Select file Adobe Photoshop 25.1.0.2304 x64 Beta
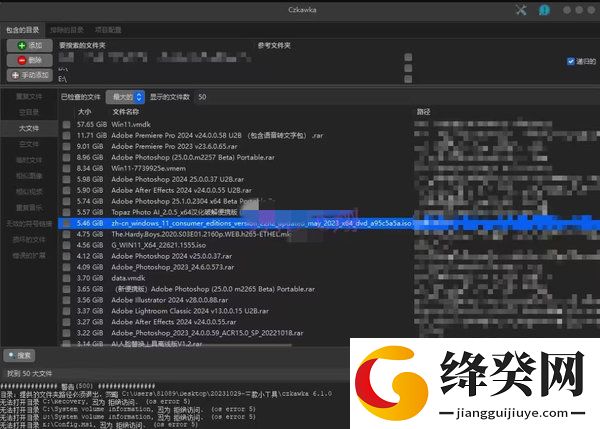 (x=185, y=201)
